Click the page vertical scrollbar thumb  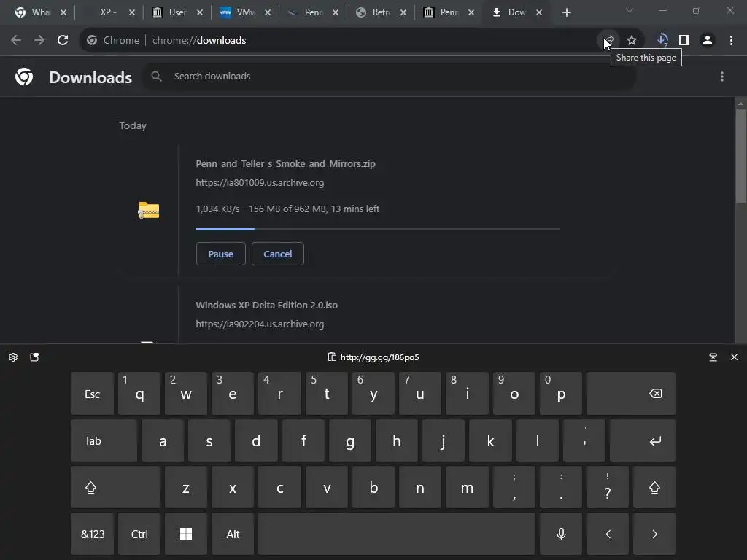pyautogui.click(x=740, y=156)
